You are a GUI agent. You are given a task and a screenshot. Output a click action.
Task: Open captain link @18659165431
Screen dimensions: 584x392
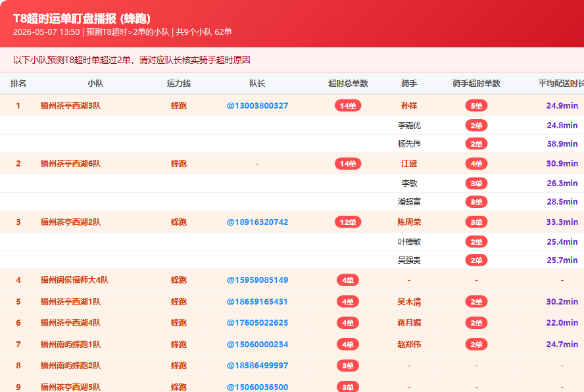[x=257, y=301]
